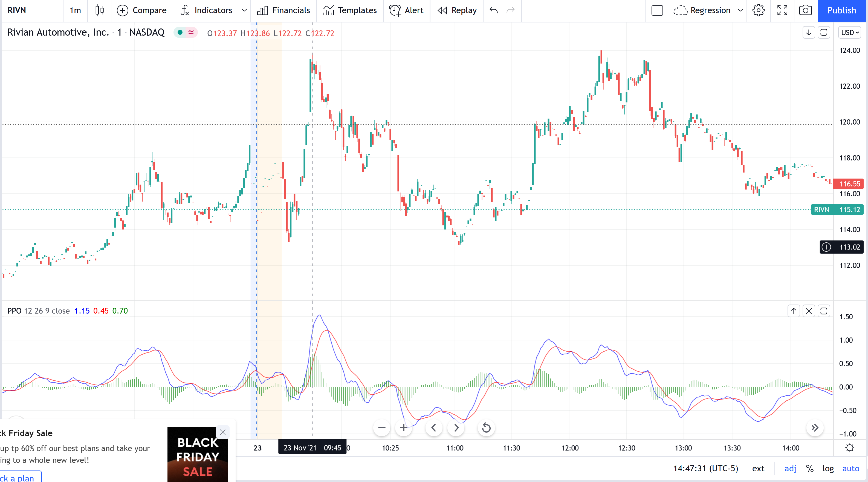Viewport: 868px width, 482px height.
Task: Move main pane down with arrow icon
Action: click(809, 33)
